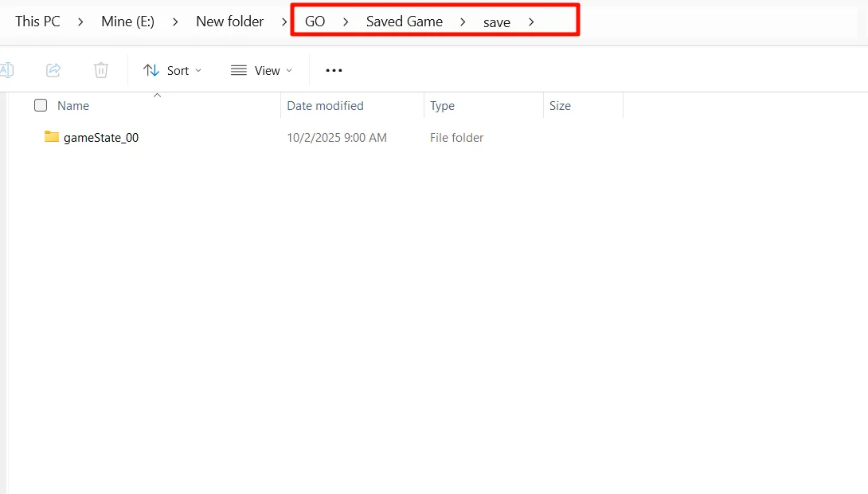This screenshot has height=494, width=868.
Task: Open the See more ellipsis menu
Action: click(334, 70)
